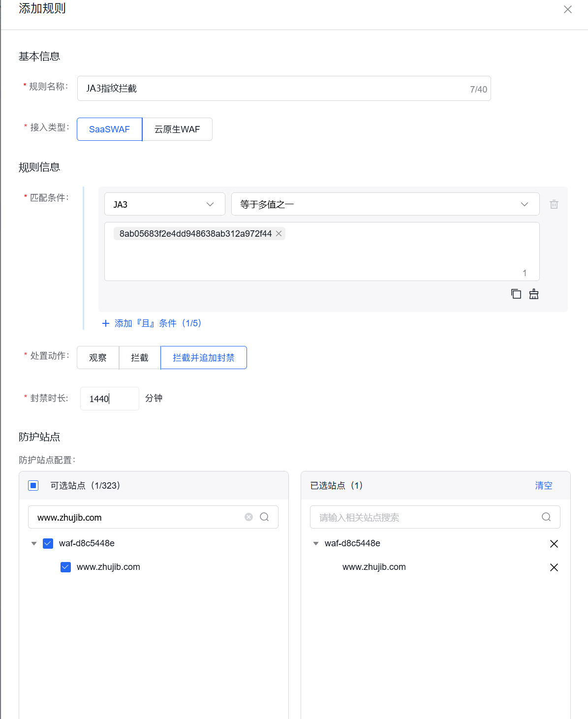The width and height of the screenshot is (588, 719).
Task: Open the JA3 match field dropdown
Action: tap(164, 204)
